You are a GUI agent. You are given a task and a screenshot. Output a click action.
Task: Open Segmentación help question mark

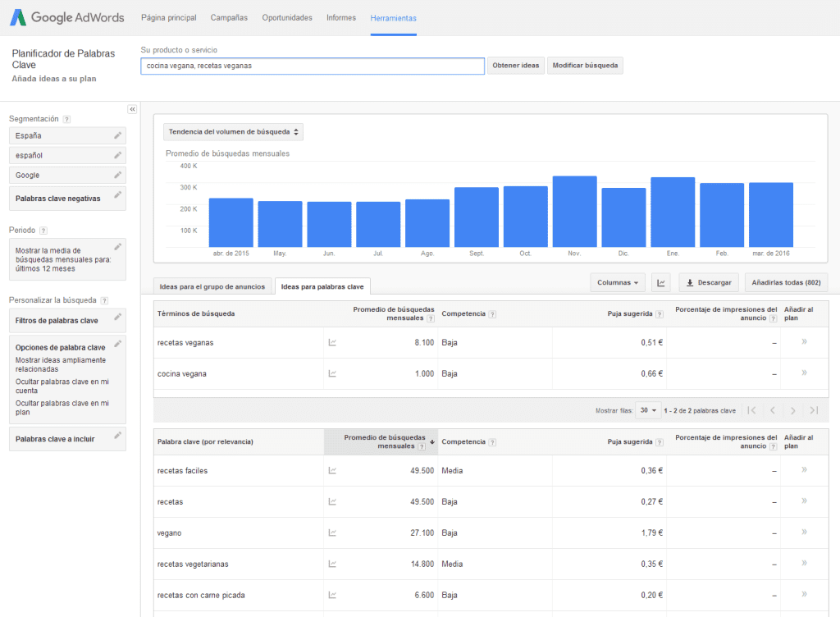(66, 120)
